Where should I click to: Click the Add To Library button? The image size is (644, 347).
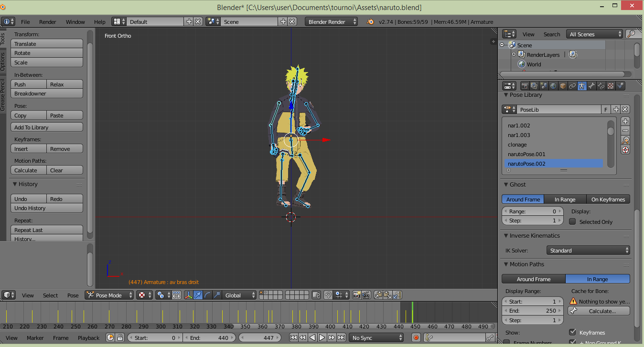[47, 127]
